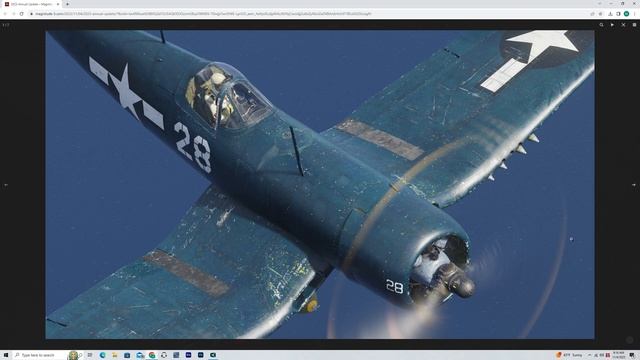The width and height of the screenshot is (640, 360).
Task: Go to the previous image arrow
Action: pos(6,185)
